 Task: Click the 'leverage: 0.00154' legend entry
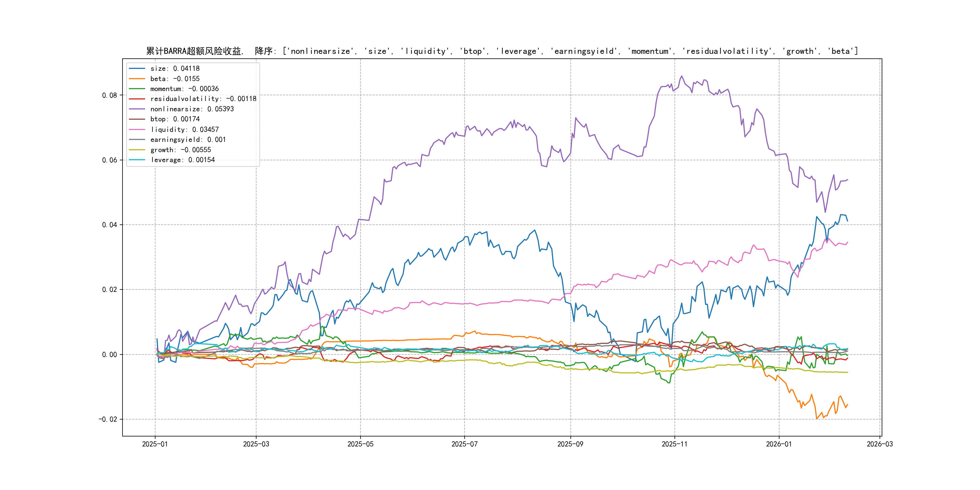[x=183, y=160]
